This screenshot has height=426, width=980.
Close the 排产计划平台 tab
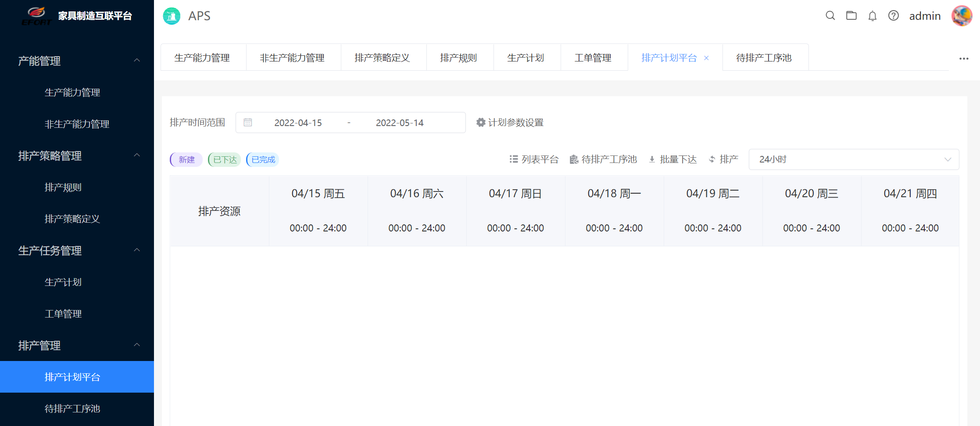click(706, 58)
